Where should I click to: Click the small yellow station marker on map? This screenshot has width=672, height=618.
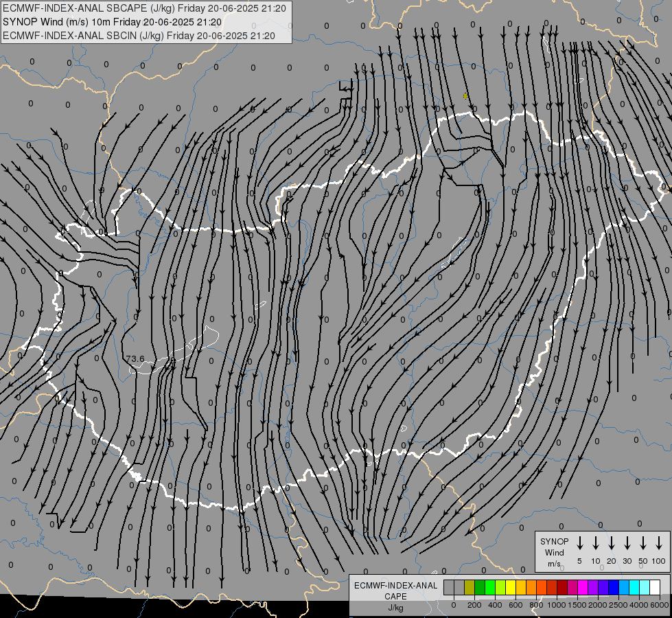point(465,96)
